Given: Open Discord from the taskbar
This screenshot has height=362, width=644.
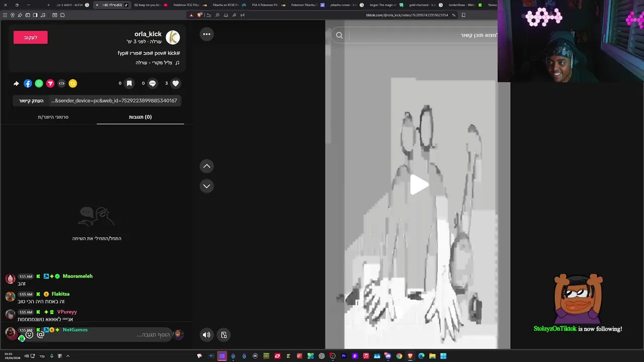Looking at the screenshot, I should [x=388, y=356].
